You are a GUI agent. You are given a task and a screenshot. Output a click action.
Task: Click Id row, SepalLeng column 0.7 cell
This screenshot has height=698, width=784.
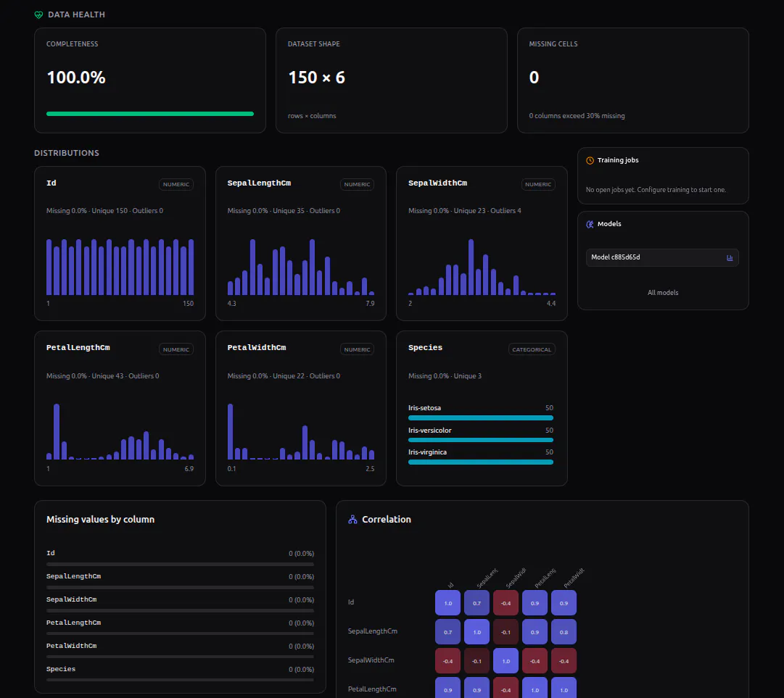coord(476,603)
